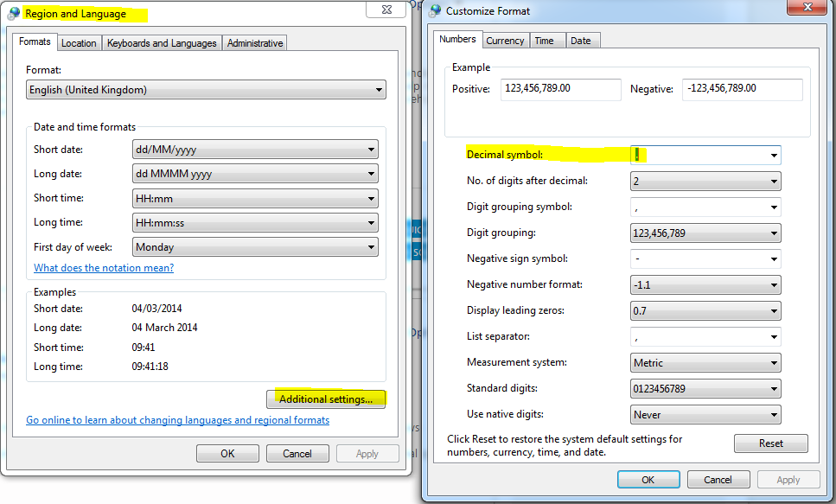Click the Reset button
This screenshot has width=836, height=504.
click(770, 443)
